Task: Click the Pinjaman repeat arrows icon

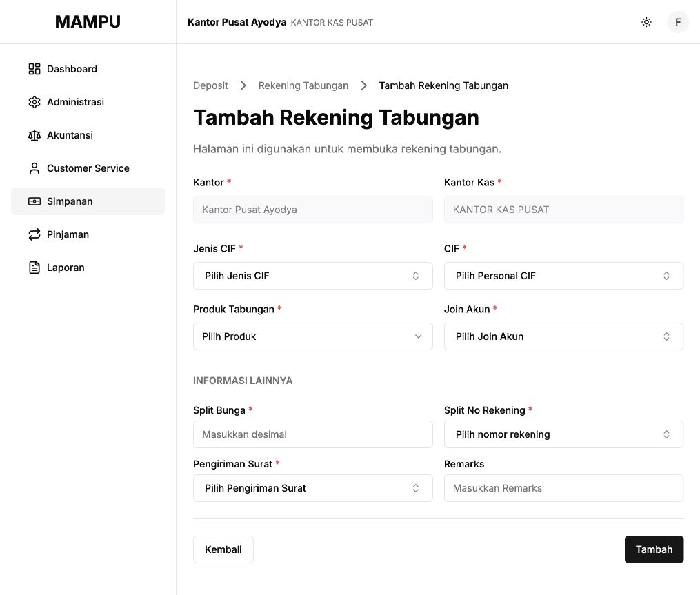Action: coord(34,234)
